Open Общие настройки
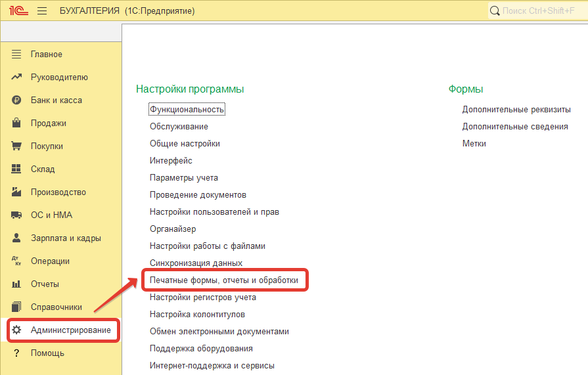588x375 pixels. pyautogui.click(x=185, y=143)
